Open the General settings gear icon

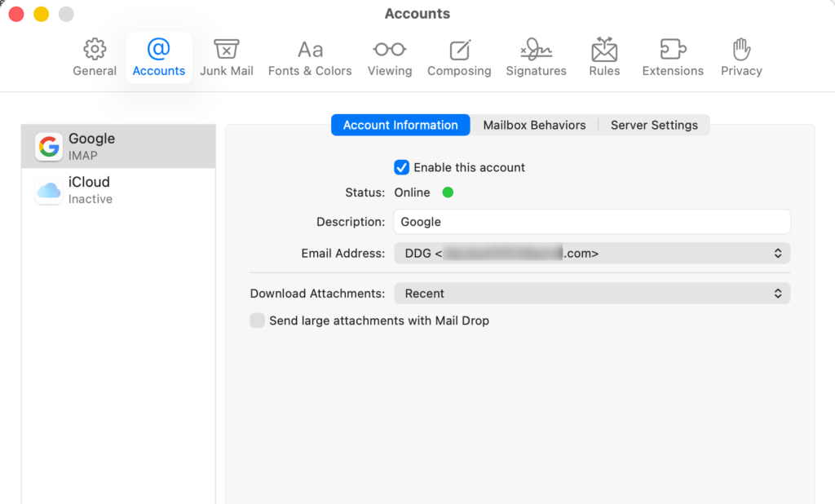pyautogui.click(x=95, y=50)
